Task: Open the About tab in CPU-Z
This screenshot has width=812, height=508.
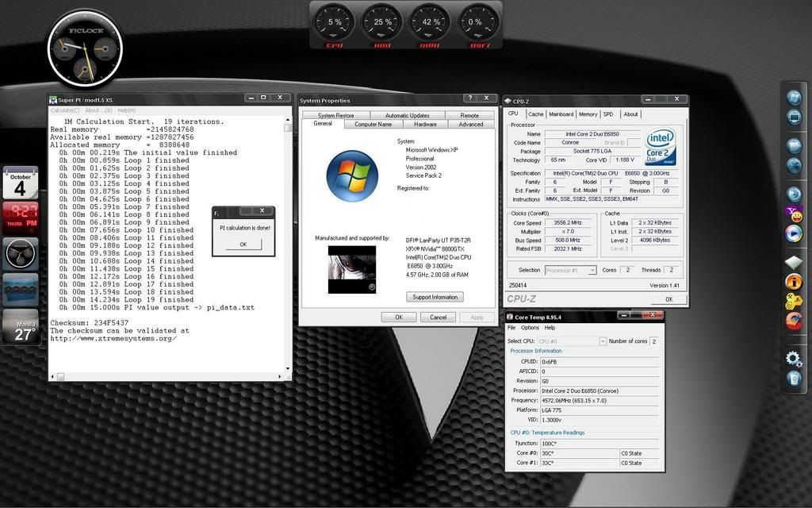Action: point(630,114)
